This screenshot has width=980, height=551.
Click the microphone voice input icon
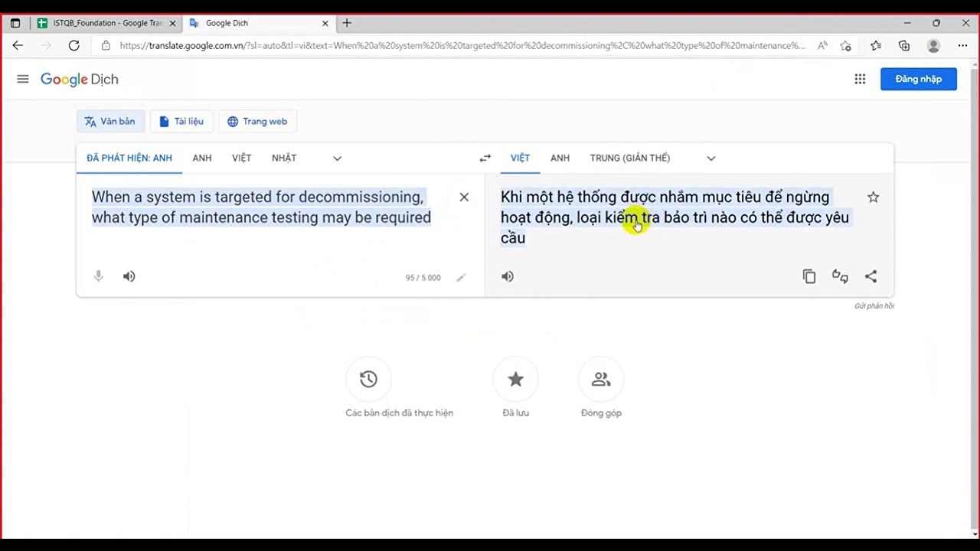tap(98, 276)
